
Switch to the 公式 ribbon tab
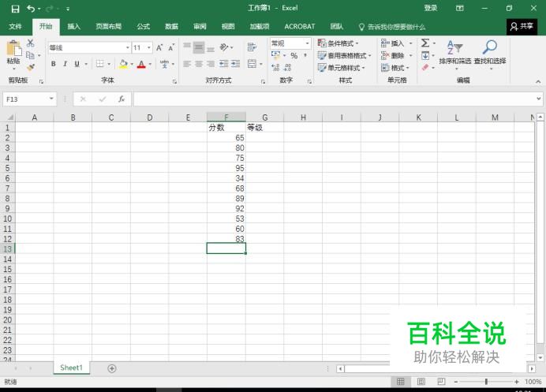(x=143, y=27)
